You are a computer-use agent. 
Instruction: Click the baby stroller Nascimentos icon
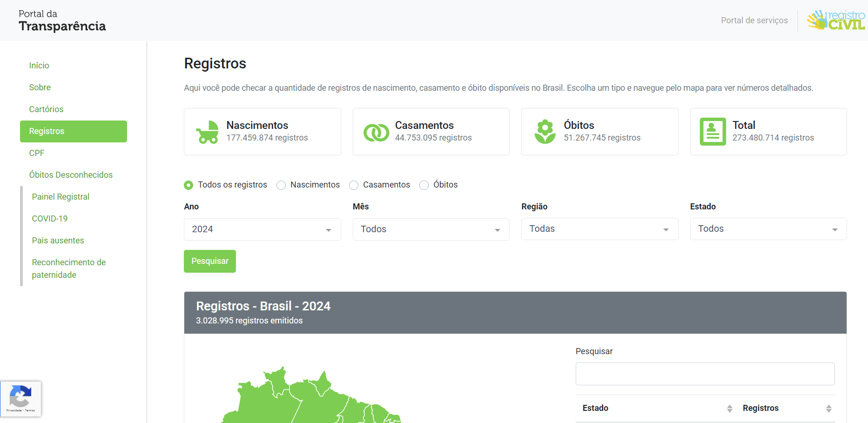tap(207, 132)
